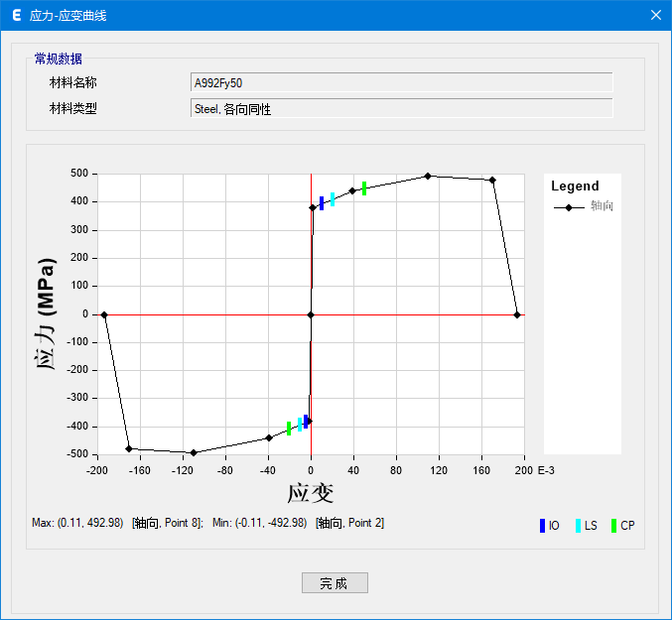Click the 轴向 line marker in the legend
The width and height of the screenshot is (672, 620).
(x=569, y=207)
